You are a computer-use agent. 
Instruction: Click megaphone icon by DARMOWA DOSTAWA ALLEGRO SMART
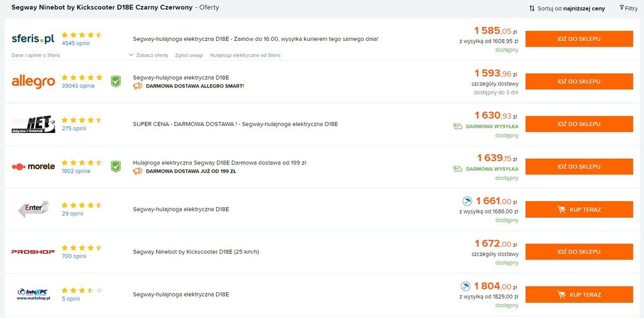[x=138, y=86]
